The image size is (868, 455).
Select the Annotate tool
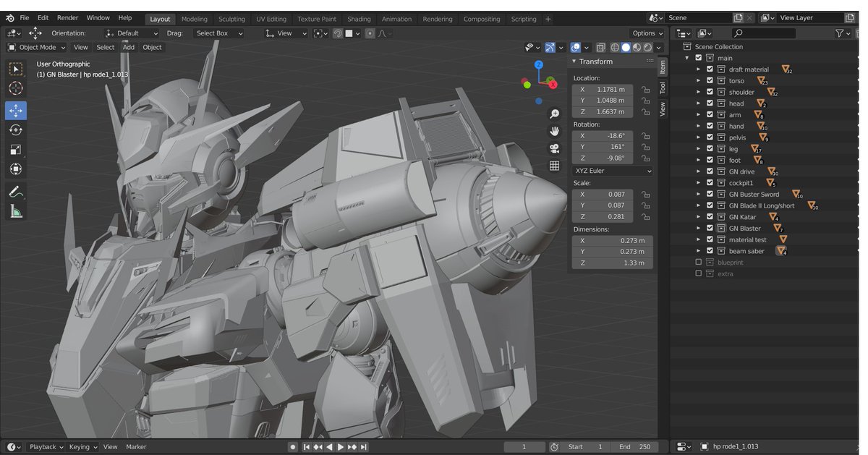(16, 192)
